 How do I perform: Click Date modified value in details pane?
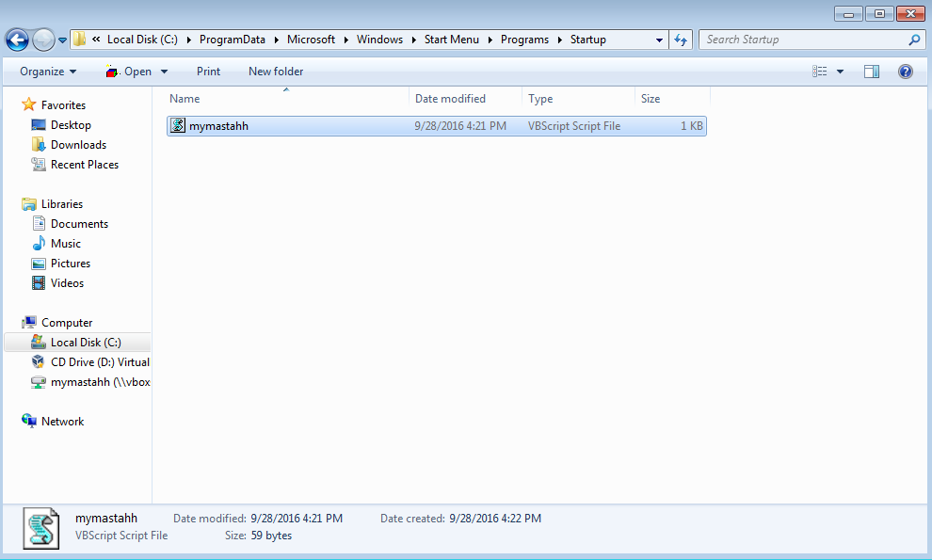tap(297, 519)
